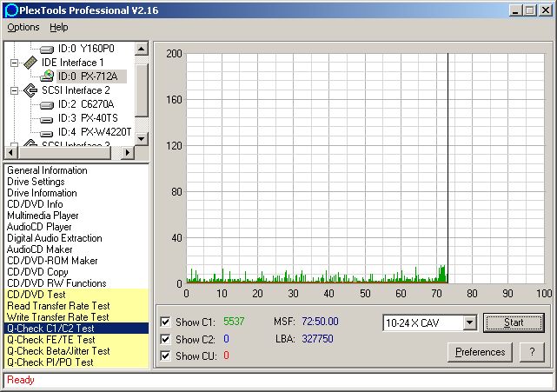This screenshot has width=557, height=392.
Task: Select ID:0 Y160P0 device
Action: (x=86, y=49)
